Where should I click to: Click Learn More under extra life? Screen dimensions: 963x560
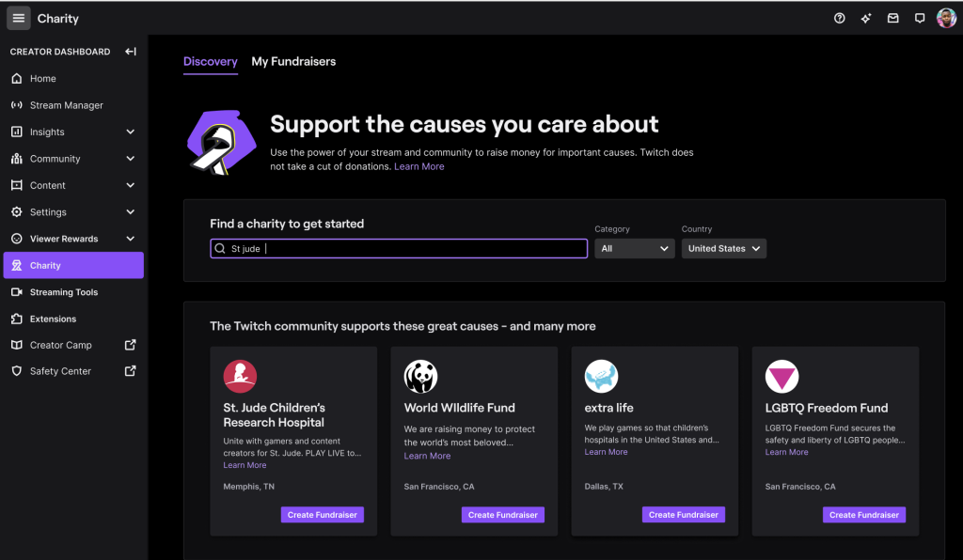[607, 452]
